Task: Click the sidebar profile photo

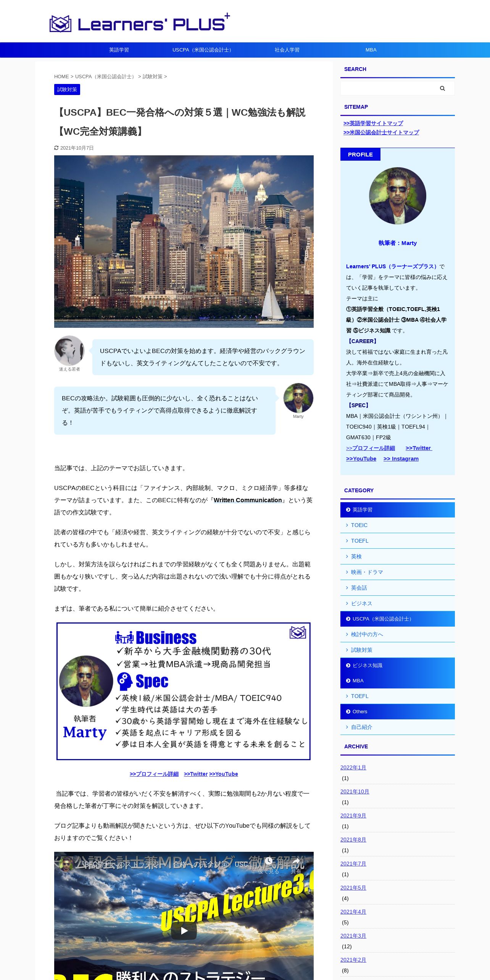Action: pyautogui.click(x=398, y=196)
